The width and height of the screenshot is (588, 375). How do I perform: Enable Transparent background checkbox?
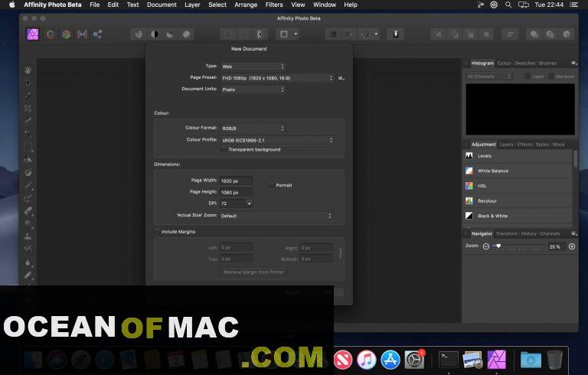pyautogui.click(x=224, y=149)
